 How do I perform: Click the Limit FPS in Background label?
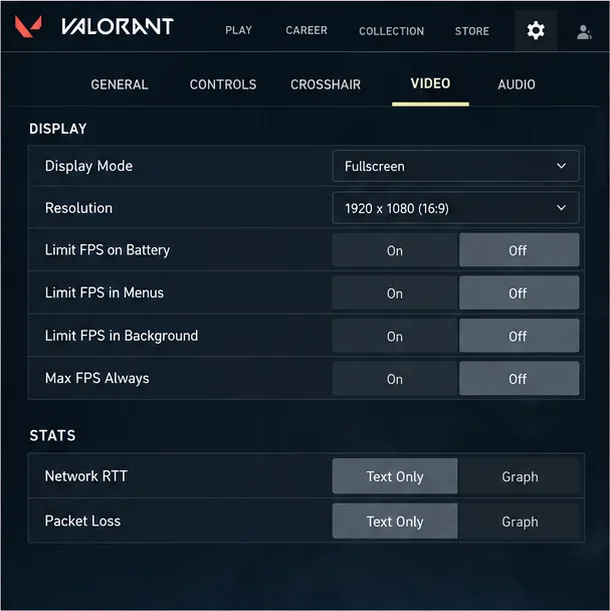[x=121, y=336]
